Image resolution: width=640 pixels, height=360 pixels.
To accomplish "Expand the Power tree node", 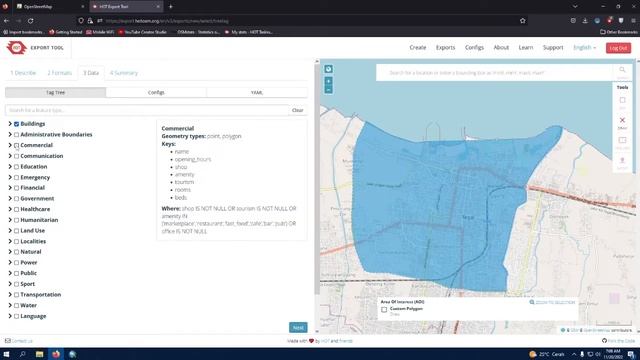I will tap(10, 262).
